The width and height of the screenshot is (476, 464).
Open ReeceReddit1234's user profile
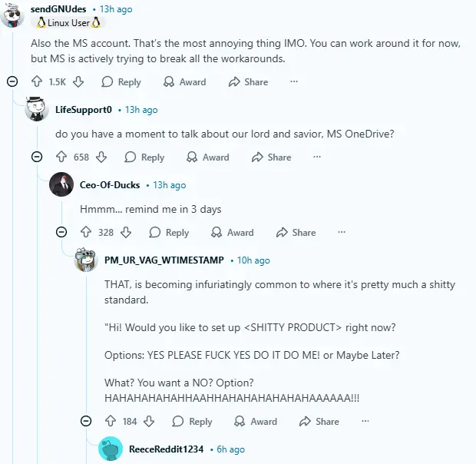(166, 449)
